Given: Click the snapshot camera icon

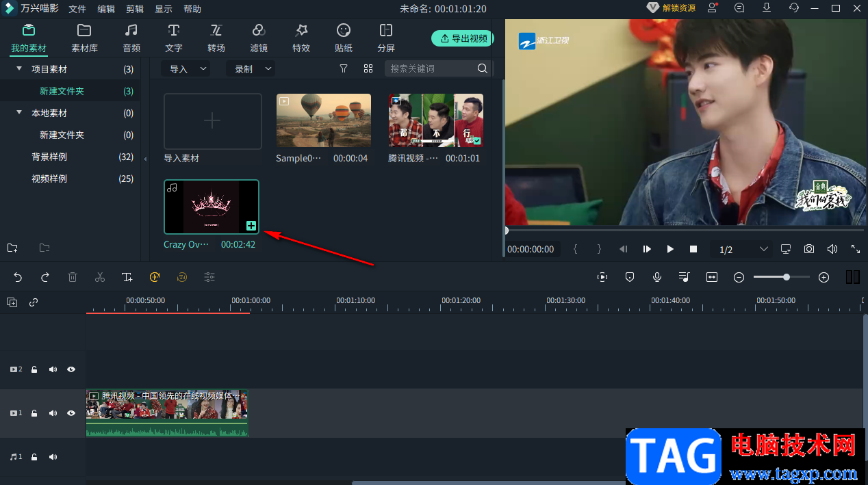Looking at the screenshot, I should click(809, 249).
